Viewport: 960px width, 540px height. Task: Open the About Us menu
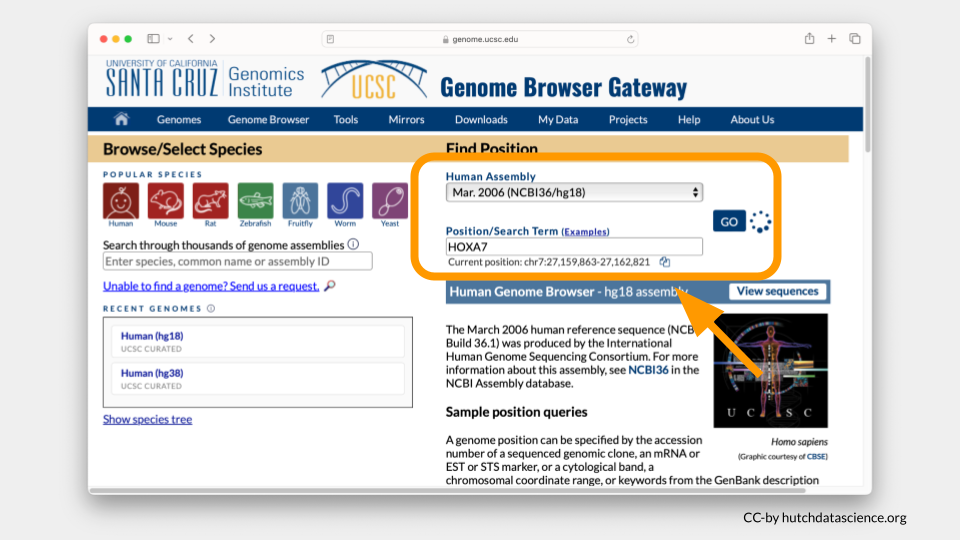point(752,119)
